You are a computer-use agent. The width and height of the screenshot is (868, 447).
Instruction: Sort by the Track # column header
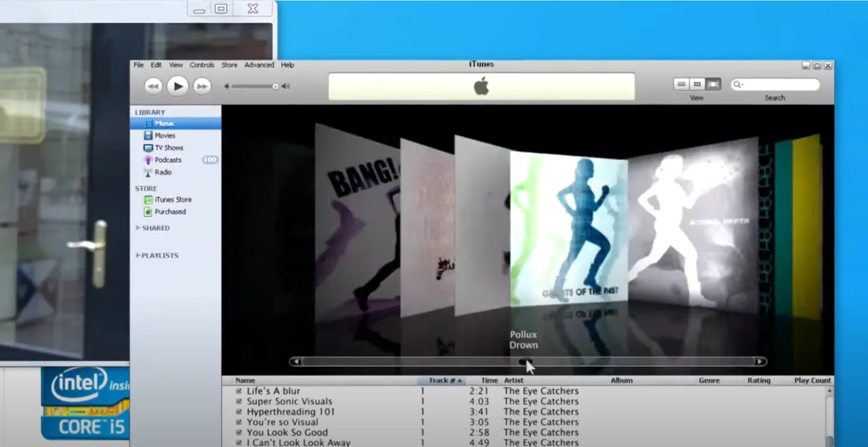(x=442, y=380)
